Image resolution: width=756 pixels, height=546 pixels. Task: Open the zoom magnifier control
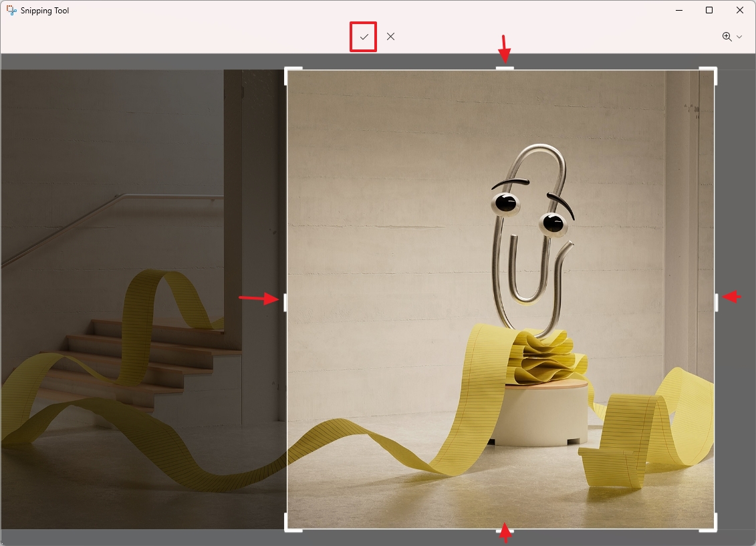[x=727, y=37]
